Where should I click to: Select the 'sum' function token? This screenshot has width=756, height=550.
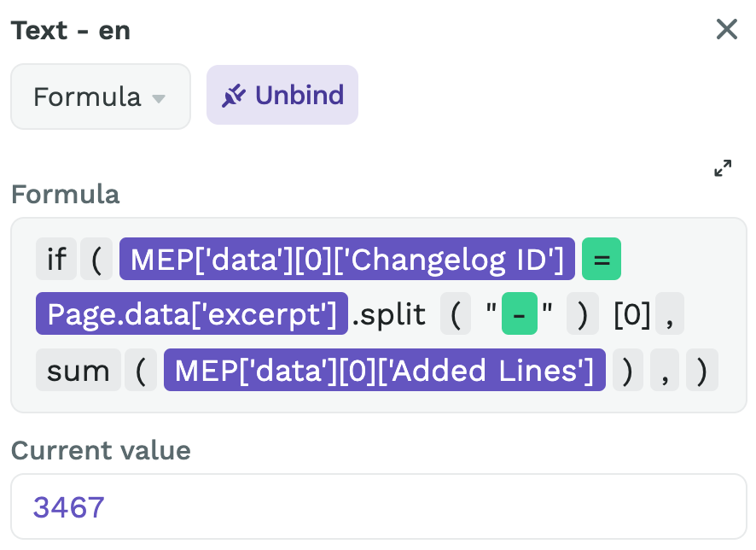point(78,370)
